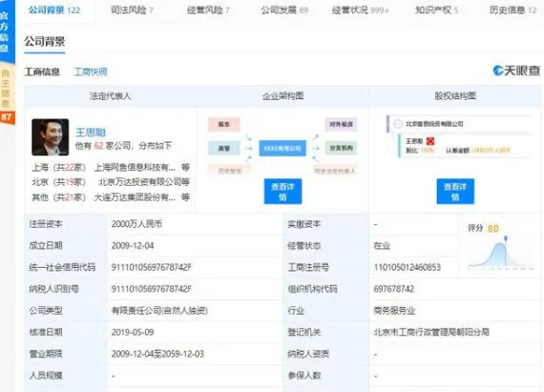Click the 北京（共19家）region entry
The height and width of the screenshot is (392, 544).
coord(58,182)
